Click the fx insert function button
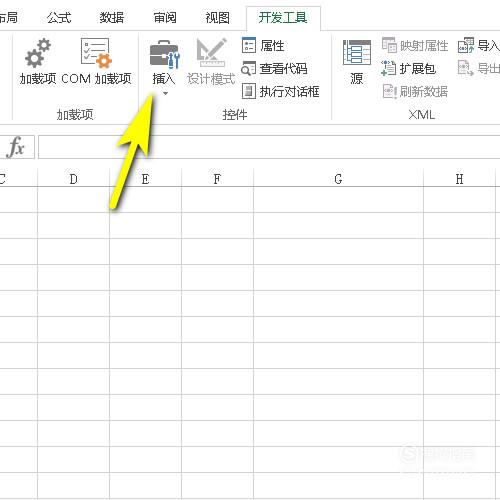This screenshot has height=500, width=500. point(16,147)
